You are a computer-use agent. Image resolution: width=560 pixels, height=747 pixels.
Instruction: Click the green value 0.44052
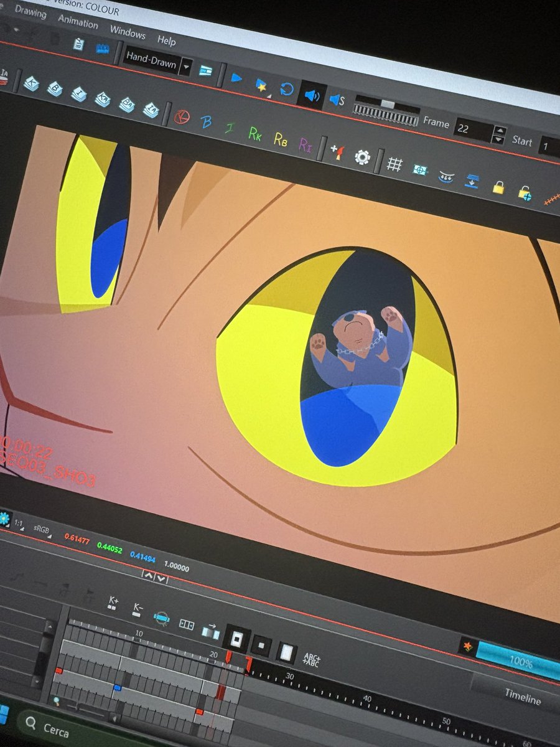point(110,548)
